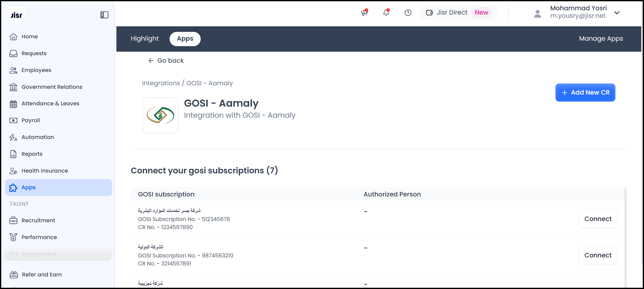Screen dimensions: 644x289
Task: Go to Automation sidebar item
Action: tap(38, 137)
